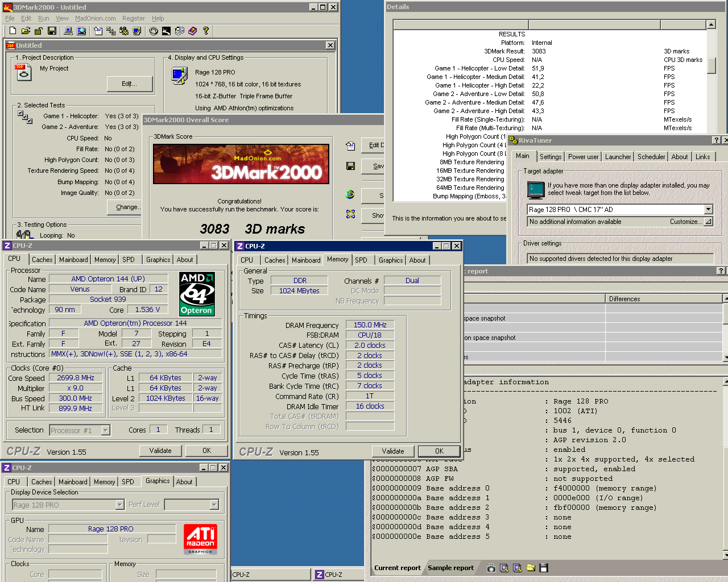Click the yellow question mark help icon
The width and height of the screenshot is (728, 582).
click(206, 31)
